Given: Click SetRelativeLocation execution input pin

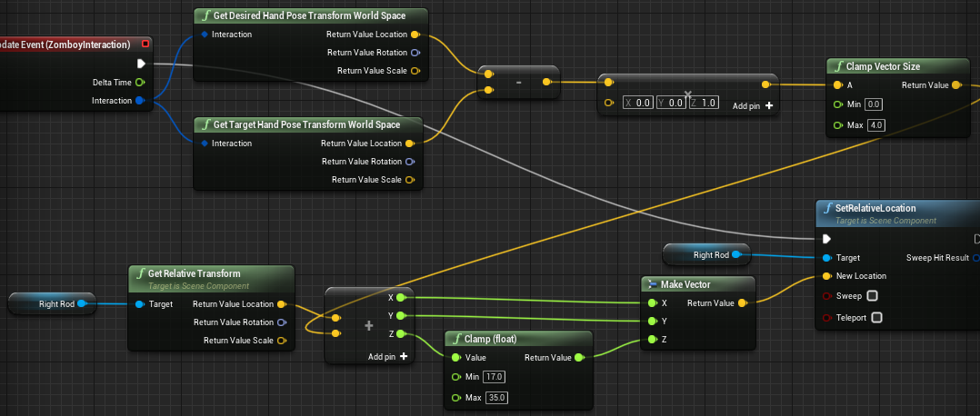Looking at the screenshot, I should (825, 239).
